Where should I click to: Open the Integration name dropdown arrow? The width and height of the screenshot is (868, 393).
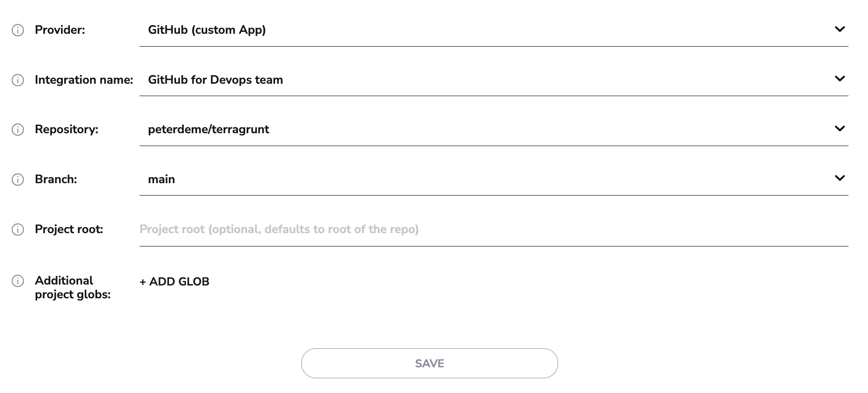pos(839,79)
